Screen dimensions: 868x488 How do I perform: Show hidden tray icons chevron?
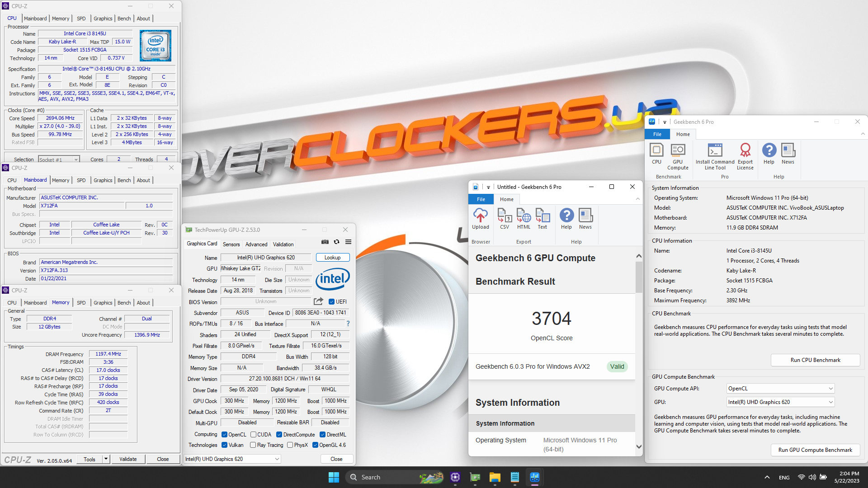[x=767, y=477]
